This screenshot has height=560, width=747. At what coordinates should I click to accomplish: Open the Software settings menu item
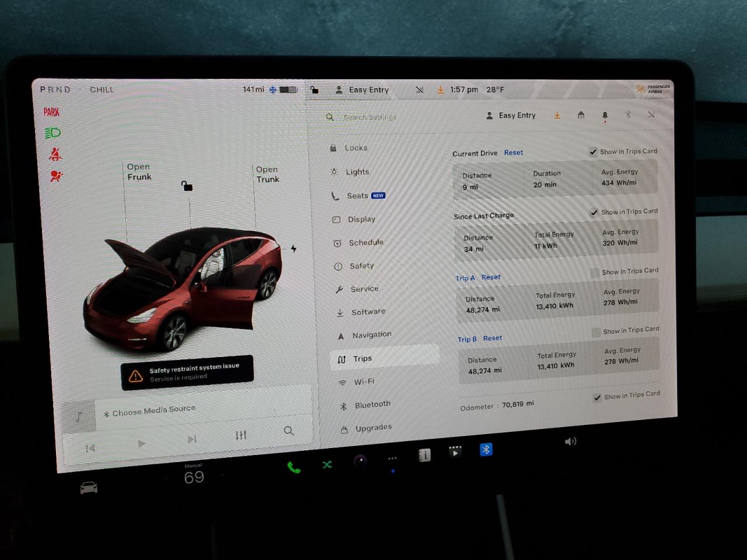[x=368, y=312]
